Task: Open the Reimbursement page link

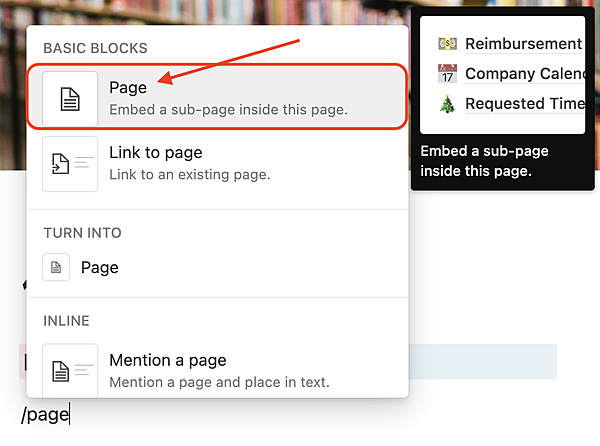Action: click(x=523, y=44)
